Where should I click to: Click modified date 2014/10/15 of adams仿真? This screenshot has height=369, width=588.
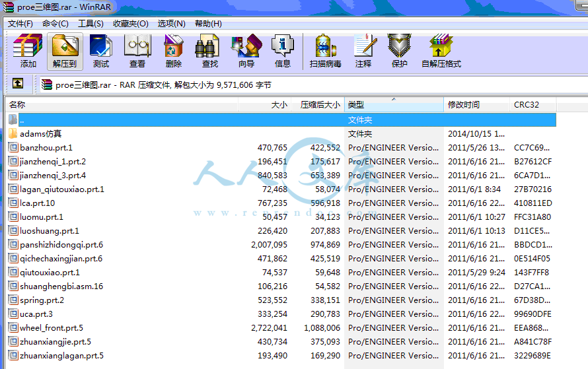pyautogui.click(x=476, y=133)
